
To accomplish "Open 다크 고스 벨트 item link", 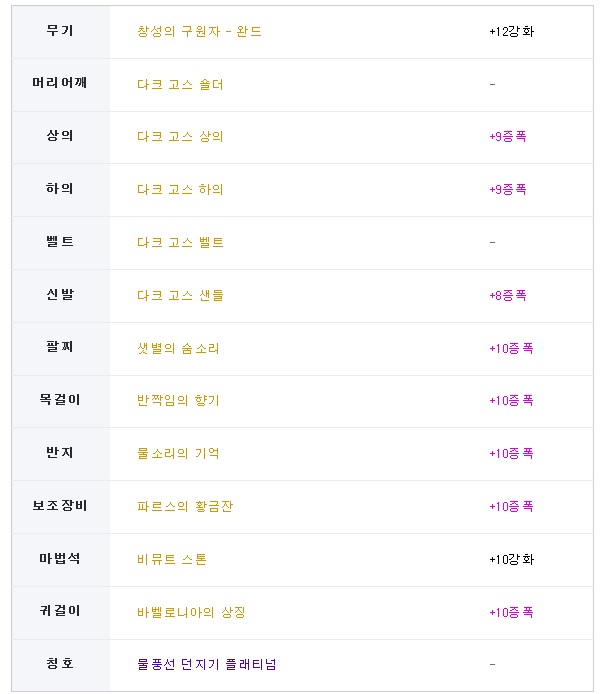I will pos(180,242).
